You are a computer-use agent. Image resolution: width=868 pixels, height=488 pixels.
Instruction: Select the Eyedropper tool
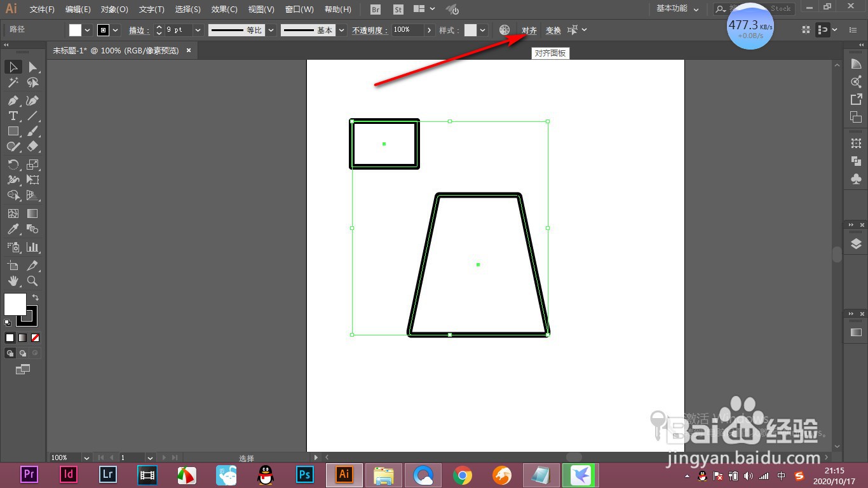click(x=13, y=229)
